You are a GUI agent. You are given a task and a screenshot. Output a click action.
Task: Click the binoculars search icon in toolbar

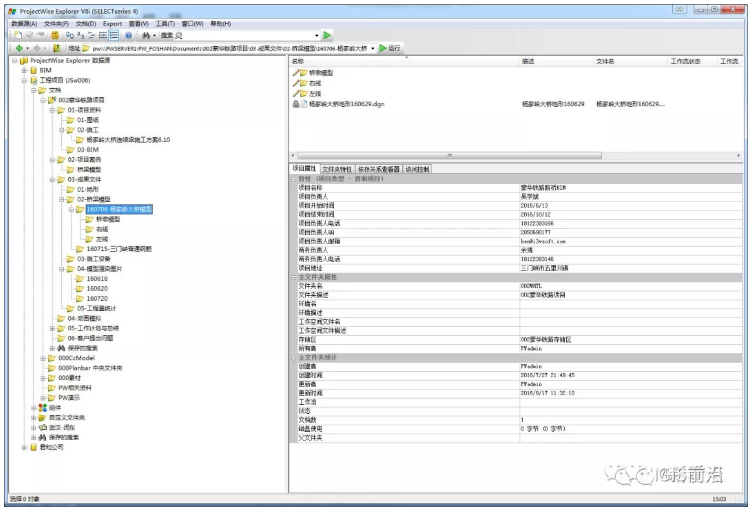[146, 35]
